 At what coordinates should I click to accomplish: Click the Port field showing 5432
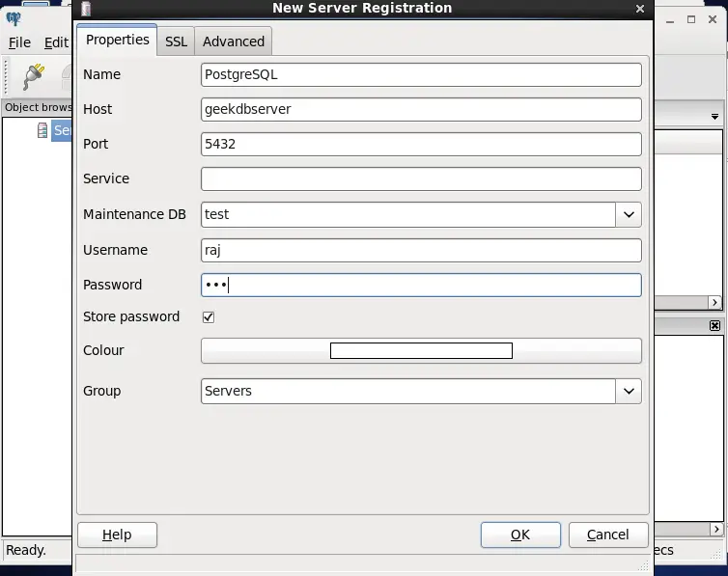point(421,144)
